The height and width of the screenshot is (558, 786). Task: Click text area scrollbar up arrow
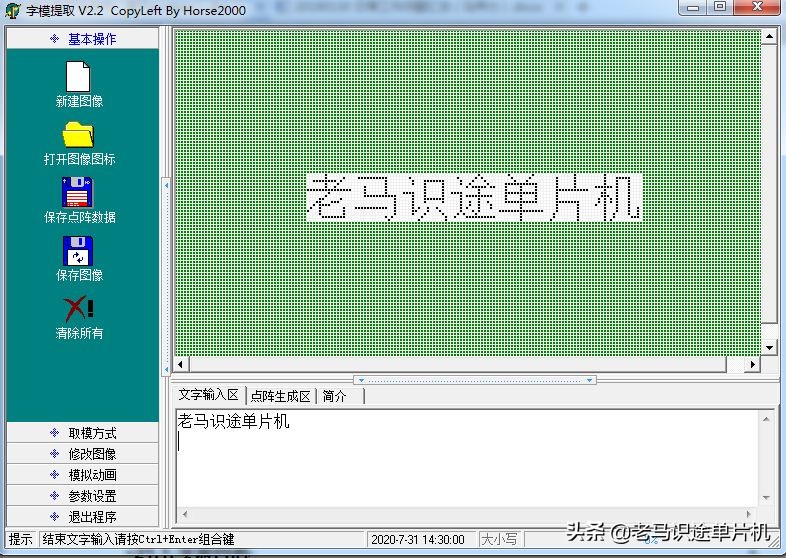766,419
